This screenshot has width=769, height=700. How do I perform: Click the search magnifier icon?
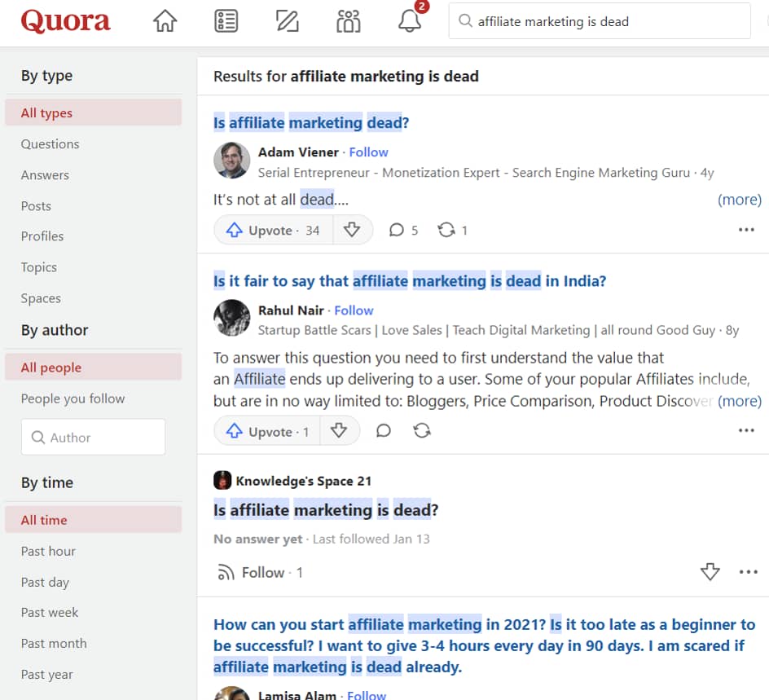coord(465,21)
